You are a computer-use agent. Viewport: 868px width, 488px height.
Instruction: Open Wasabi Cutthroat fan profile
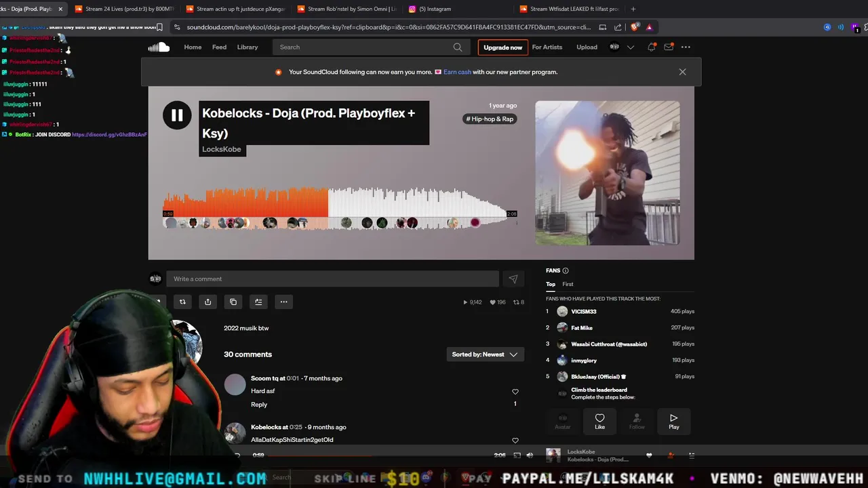point(609,344)
